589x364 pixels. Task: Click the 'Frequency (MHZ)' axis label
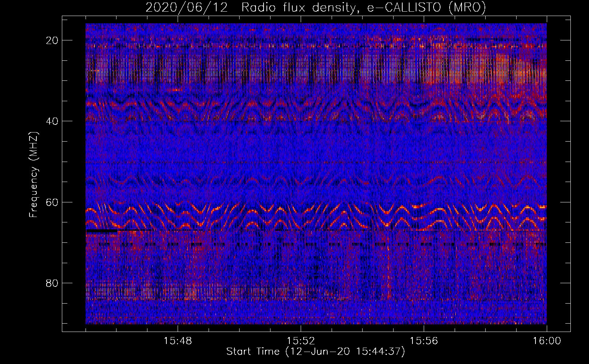tap(33, 174)
